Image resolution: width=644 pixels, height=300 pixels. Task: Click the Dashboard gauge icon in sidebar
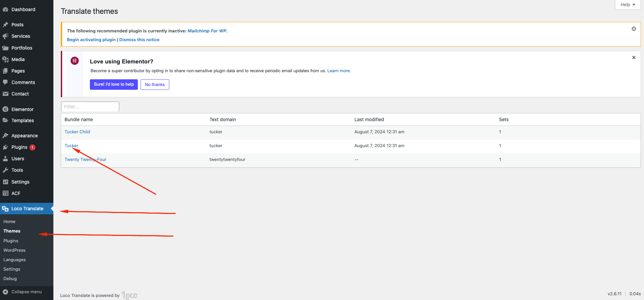pyautogui.click(x=5, y=9)
